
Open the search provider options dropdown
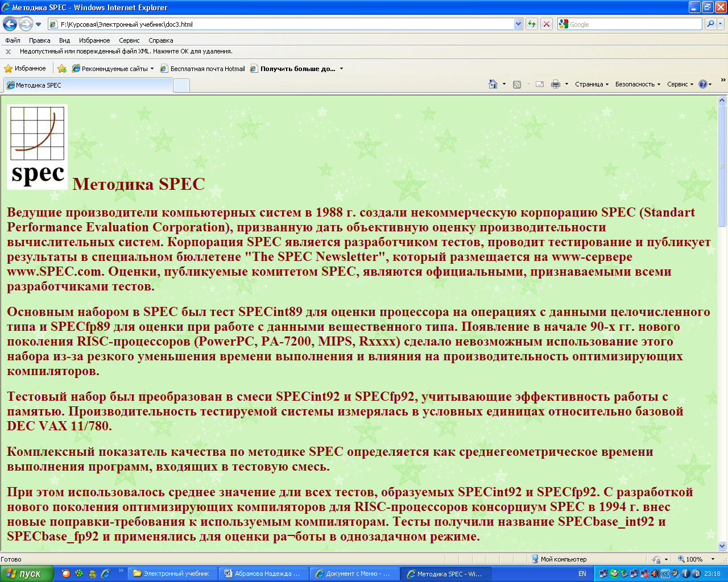tap(721, 24)
